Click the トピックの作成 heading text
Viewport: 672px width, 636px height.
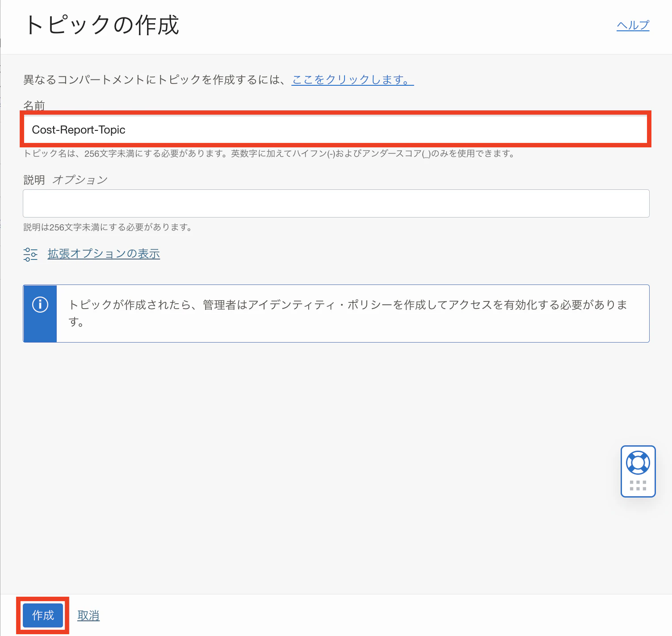pyautogui.click(x=102, y=25)
